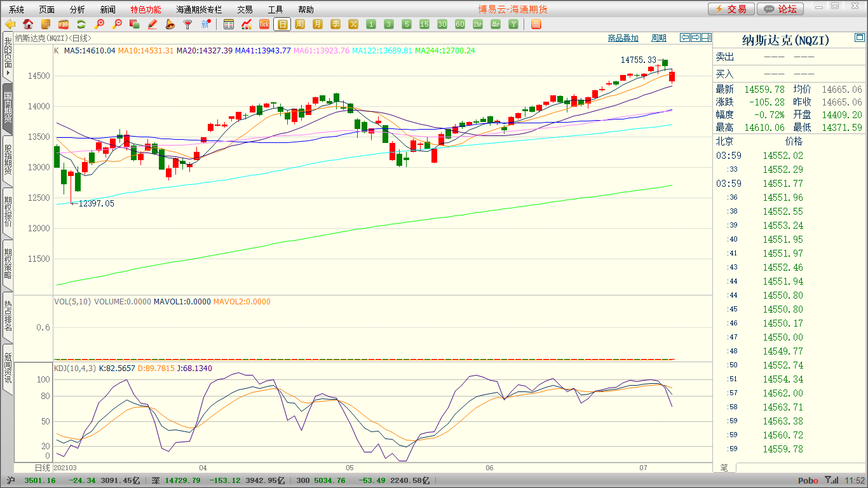
Task: Go to previous chart with left arrow box
Action: [685, 37]
